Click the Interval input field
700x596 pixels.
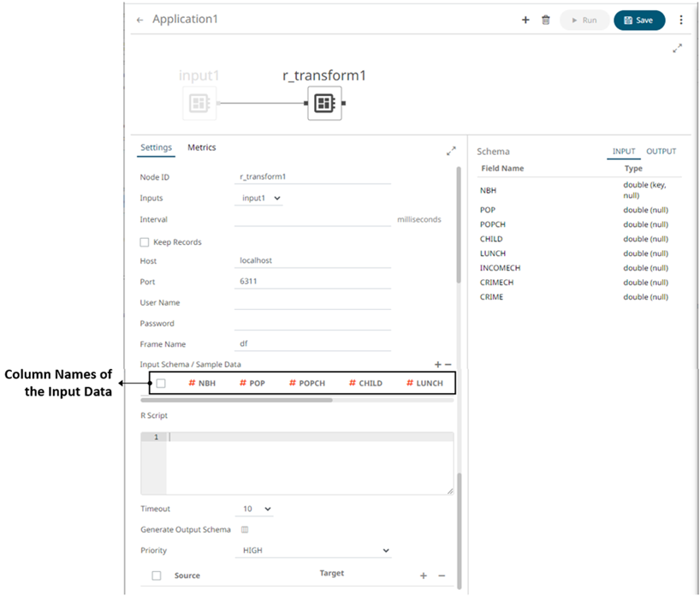(x=312, y=219)
